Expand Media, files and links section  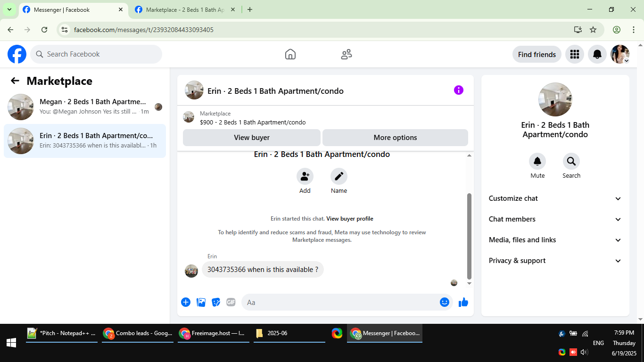[555, 240]
